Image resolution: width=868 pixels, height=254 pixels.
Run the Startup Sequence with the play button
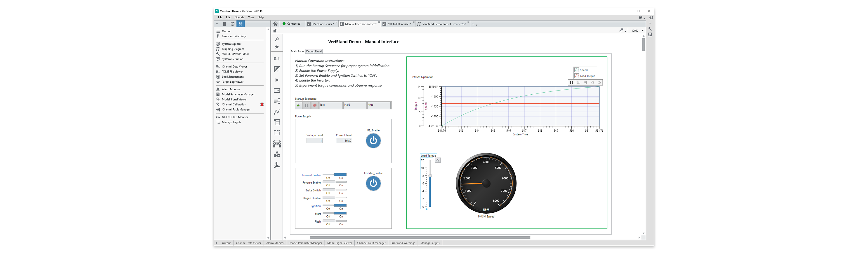coord(299,105)
